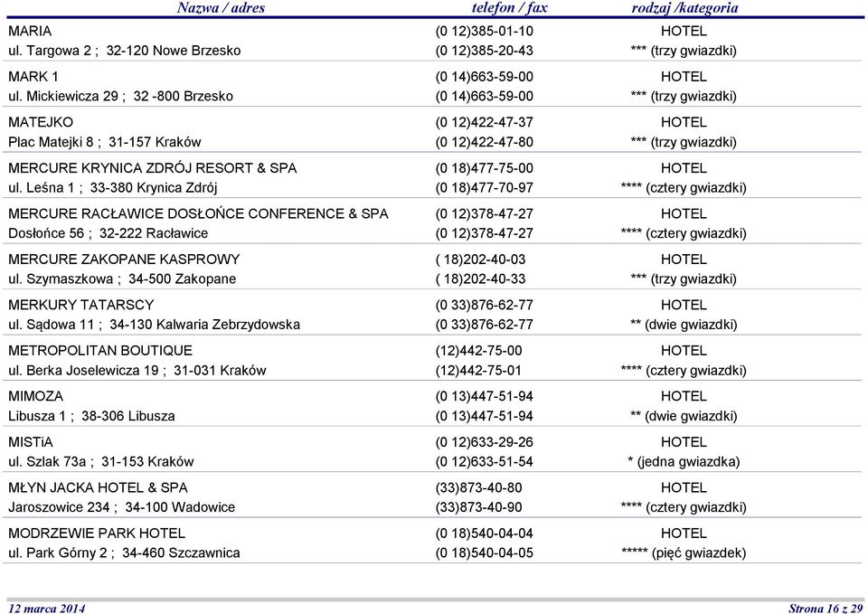This screenshot has width=868, height=614.
Task: Click phone number (12)442-75-00
Action: point(479,351)
